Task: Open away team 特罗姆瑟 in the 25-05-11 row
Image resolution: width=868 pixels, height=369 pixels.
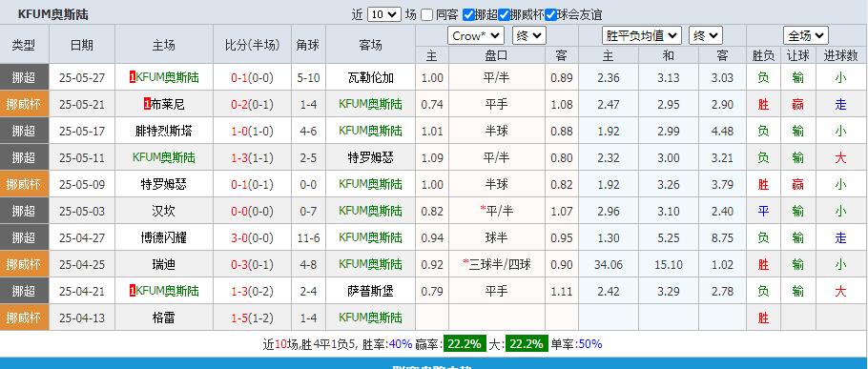Action: click(x=370, y=157)
